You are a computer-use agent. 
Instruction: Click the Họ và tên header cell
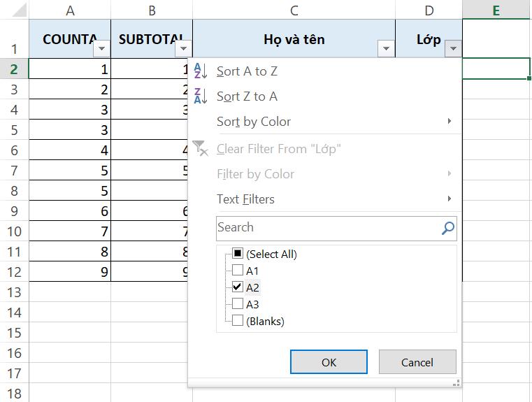point(294,38)
